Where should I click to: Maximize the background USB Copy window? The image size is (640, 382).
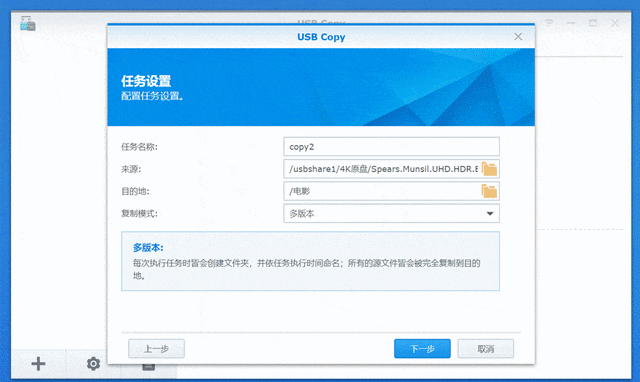[593, 23]
